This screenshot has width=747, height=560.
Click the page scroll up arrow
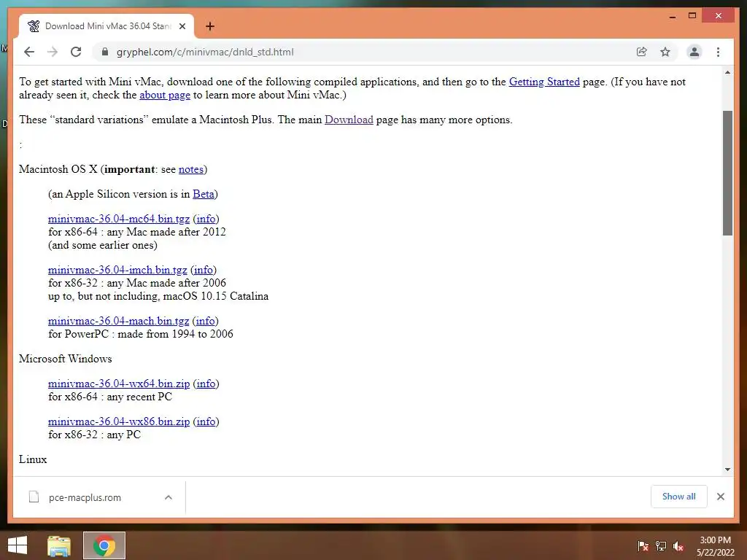[727, 72]
